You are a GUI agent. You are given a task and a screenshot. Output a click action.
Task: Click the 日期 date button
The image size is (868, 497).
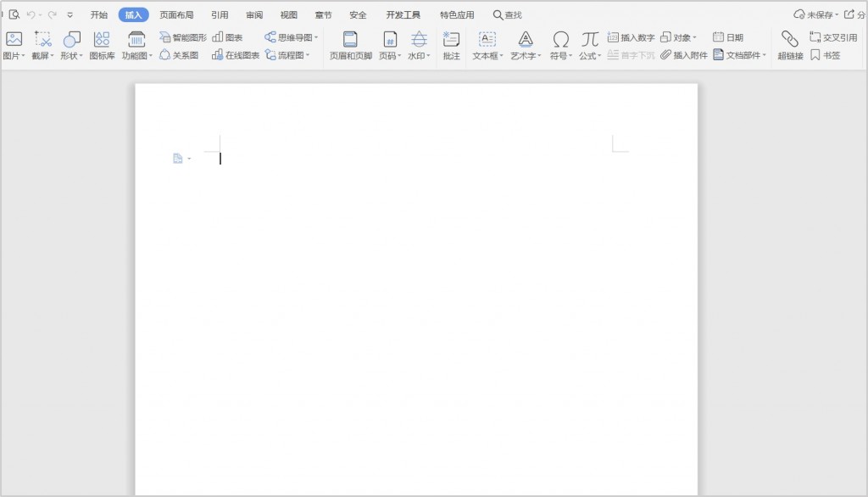(x=728, y=37)
